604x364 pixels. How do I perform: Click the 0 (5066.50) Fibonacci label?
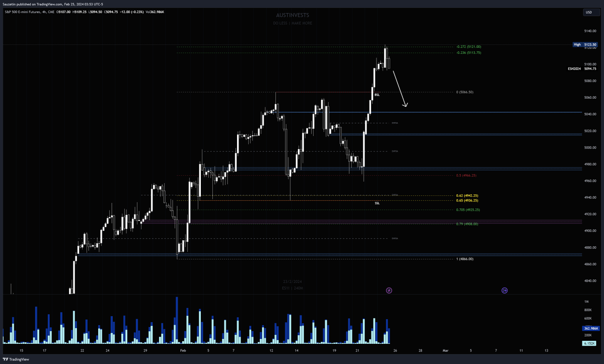tap(465, 92)
